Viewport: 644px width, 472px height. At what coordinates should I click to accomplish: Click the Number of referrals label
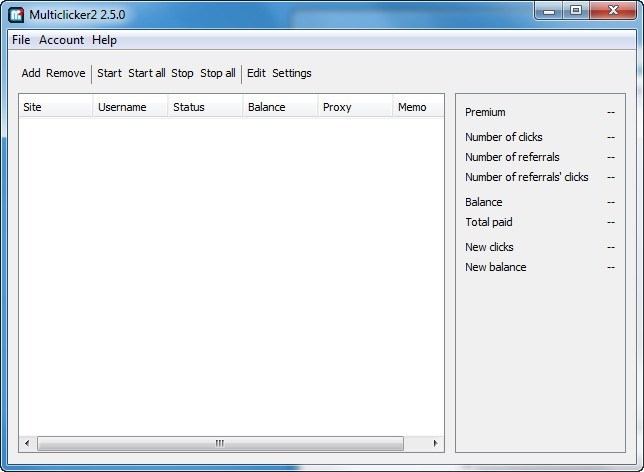pyautogui.click(x=512, y=157)
